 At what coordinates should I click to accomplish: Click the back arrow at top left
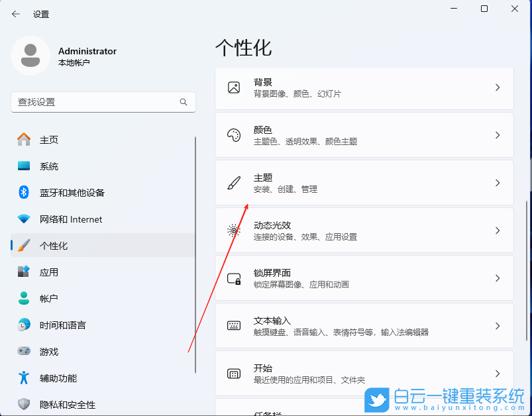[x=15, y=13]
